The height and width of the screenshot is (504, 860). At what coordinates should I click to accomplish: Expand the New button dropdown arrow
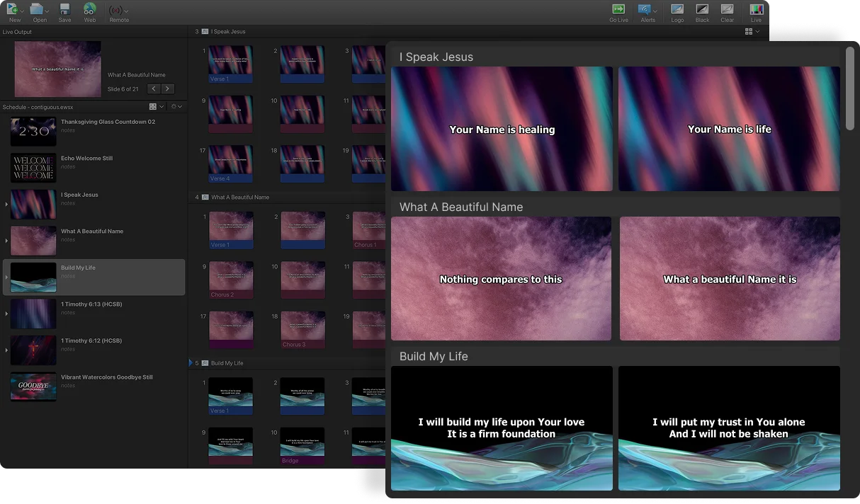tap(22, 10)
